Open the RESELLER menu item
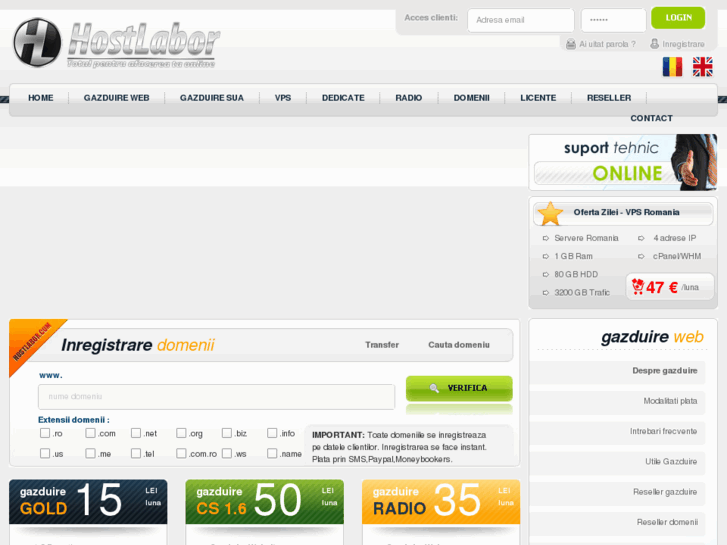This screenshot has height=545, width=727. coord(609,98)
